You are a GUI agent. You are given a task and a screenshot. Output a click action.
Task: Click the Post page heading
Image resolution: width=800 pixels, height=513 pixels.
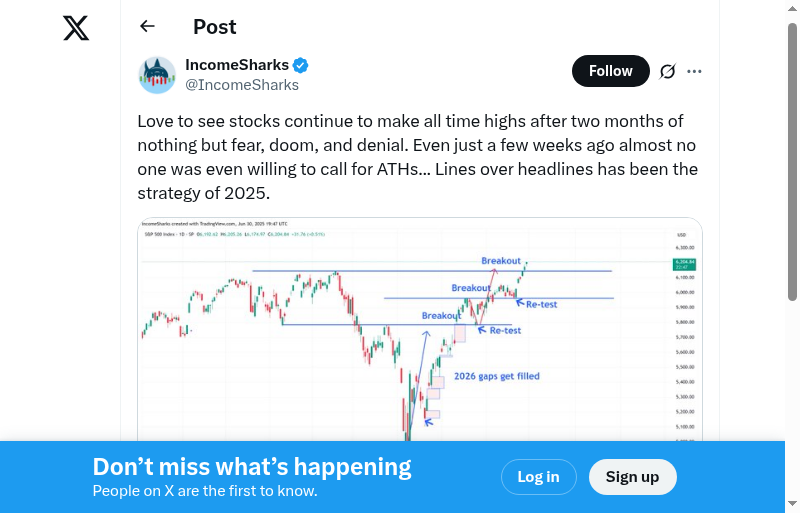point(215,27)
